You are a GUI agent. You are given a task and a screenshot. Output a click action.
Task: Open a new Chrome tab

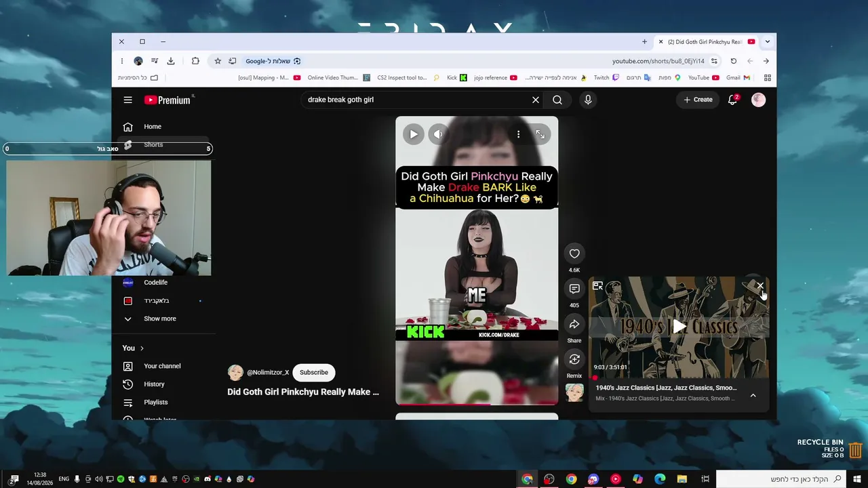tap(644, 42)
